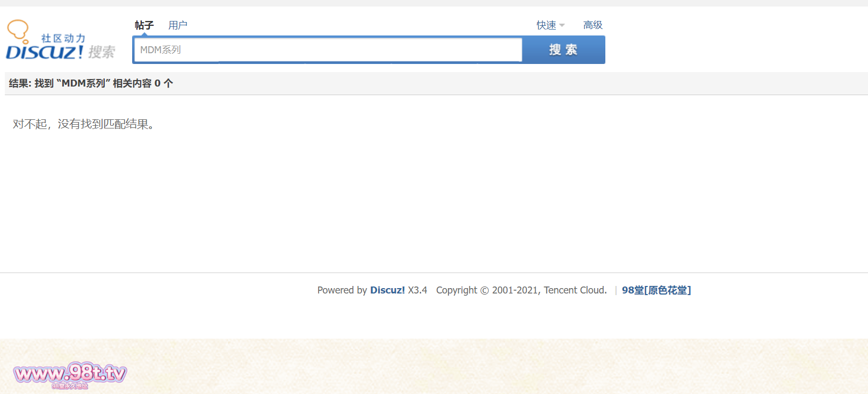Focus the search field containing MDM系列
This screenshot has height=394, width=868.
[x=328, y=50]
